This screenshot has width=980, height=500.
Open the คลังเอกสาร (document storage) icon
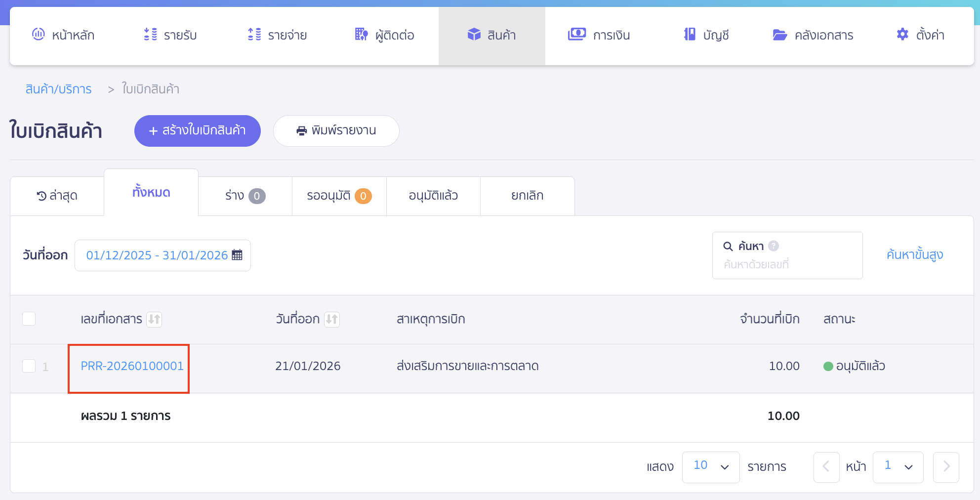point(779,35)
